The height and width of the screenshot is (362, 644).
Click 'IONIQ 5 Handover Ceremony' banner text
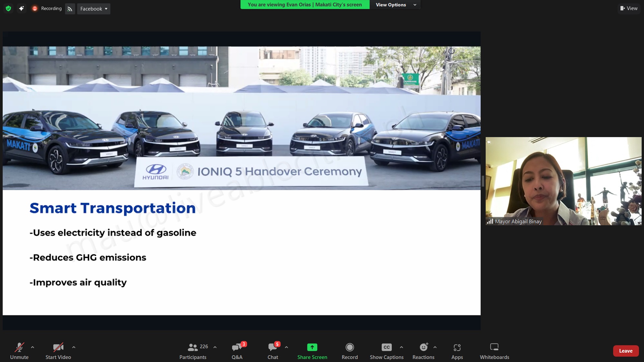pos(279,172)
